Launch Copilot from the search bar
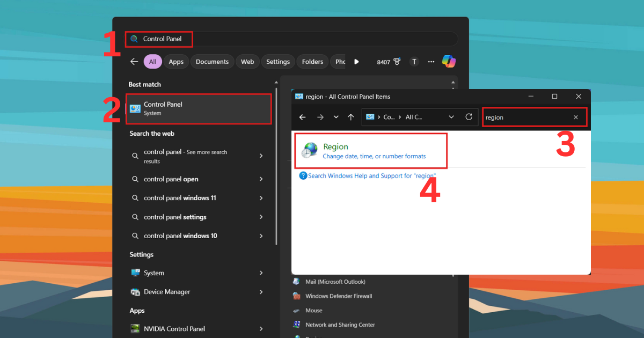The height and width of the screenshot is (338, 644). pos(449,61)
